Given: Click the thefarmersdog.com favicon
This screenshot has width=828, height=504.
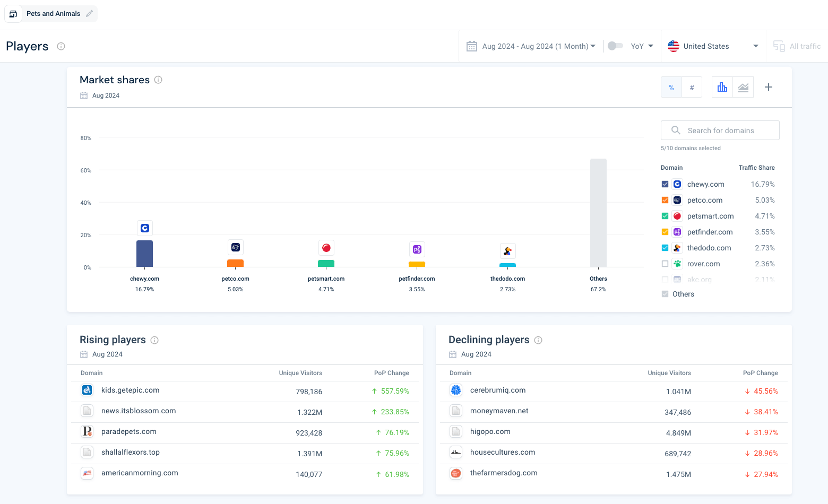Looking at the screenshot, I should (x=456, y=473).
